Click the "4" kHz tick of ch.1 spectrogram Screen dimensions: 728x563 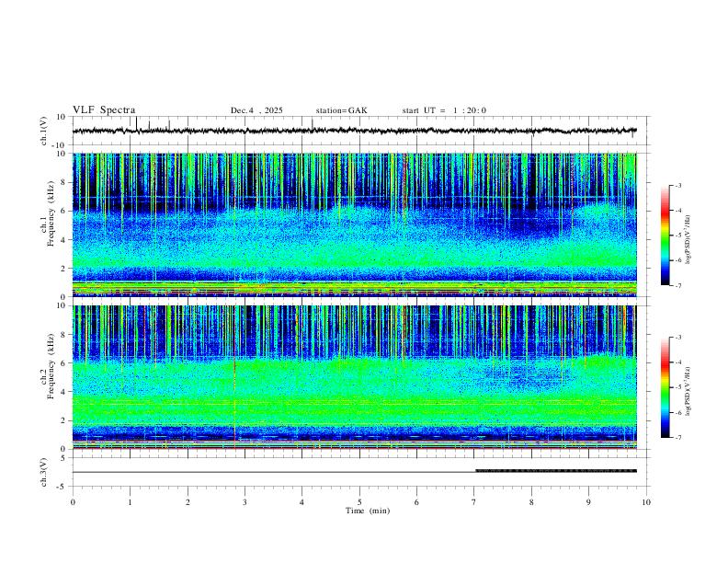coord(64,240)
